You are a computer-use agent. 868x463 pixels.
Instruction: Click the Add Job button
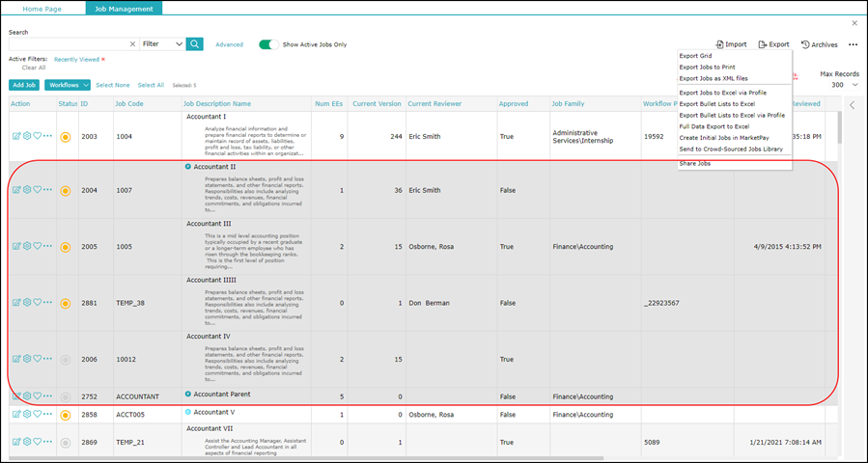(24, 85)
